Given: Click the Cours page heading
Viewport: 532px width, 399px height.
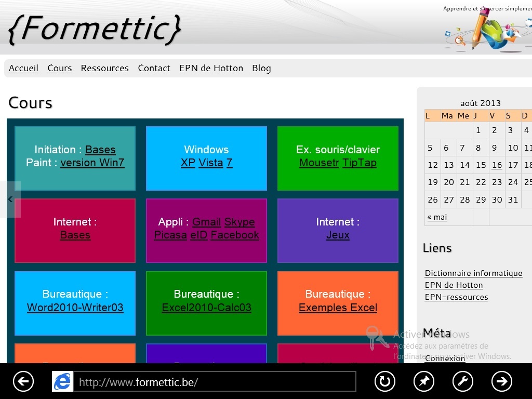Looking at the screenshot, I should [x=30, y=103].
